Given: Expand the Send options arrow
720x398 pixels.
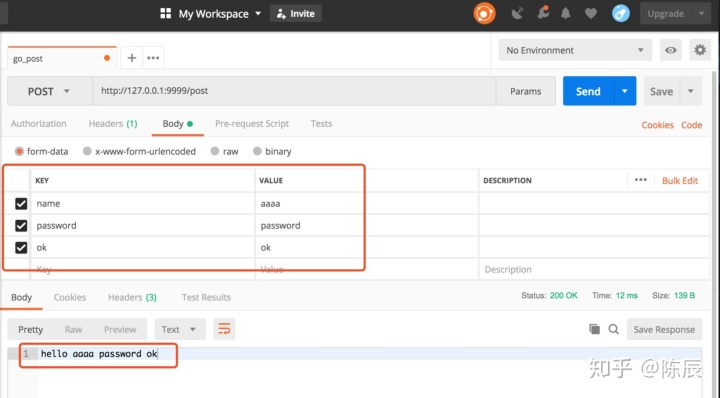Looking at the screenshot, I should point(624,91).
